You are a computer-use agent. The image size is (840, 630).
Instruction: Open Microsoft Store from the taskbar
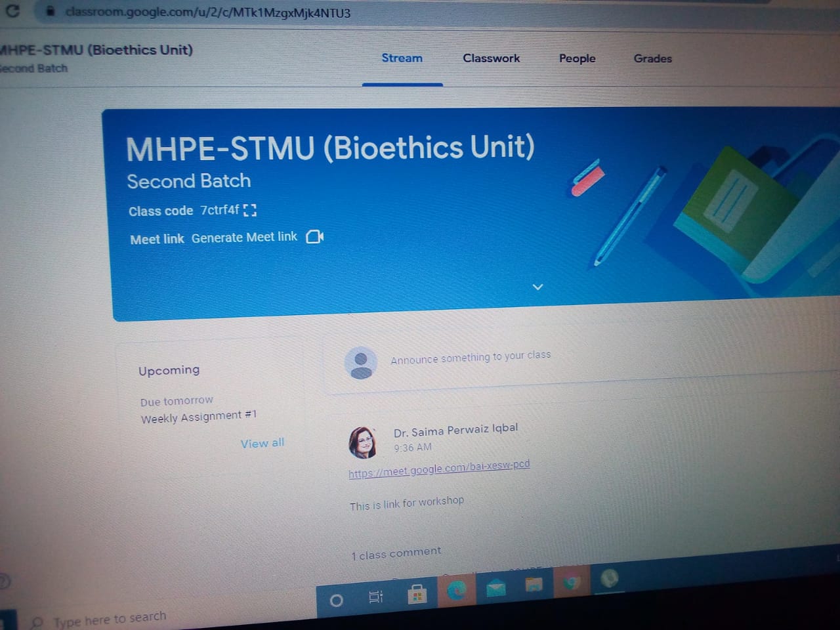[x=417, y=595]
